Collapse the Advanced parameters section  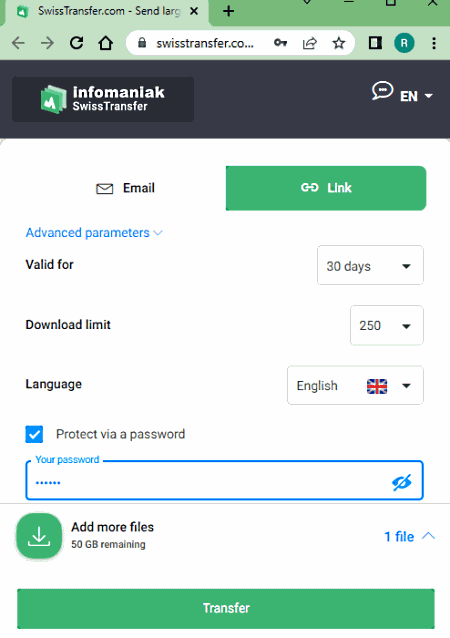click(x=94, y=233)
